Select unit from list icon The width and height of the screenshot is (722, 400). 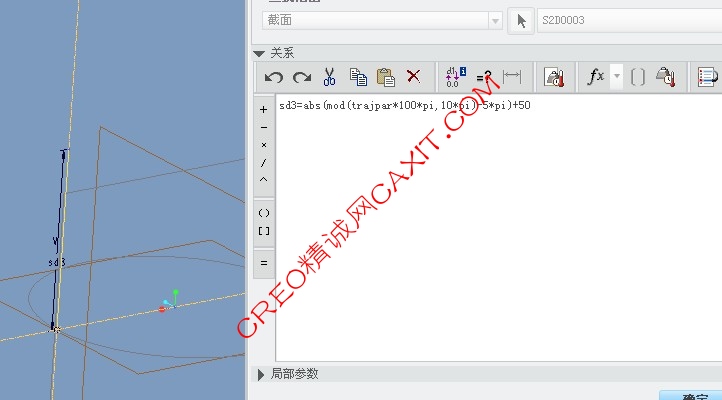click(665, 77)
